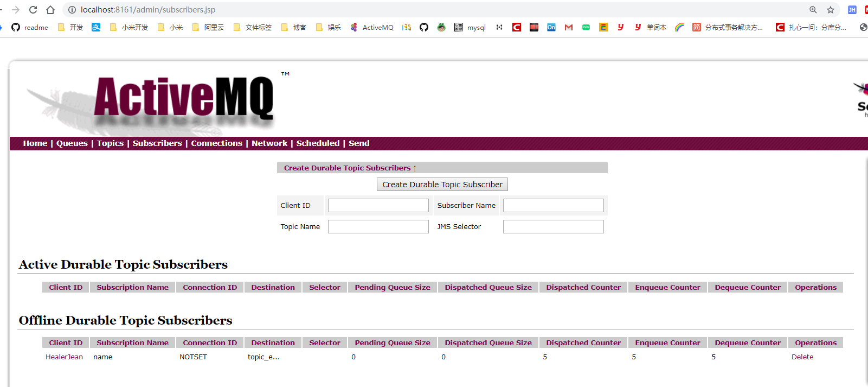Open the yellow E bookmark icon
This screenshot has height=387, width=868.
click(603, 27)
